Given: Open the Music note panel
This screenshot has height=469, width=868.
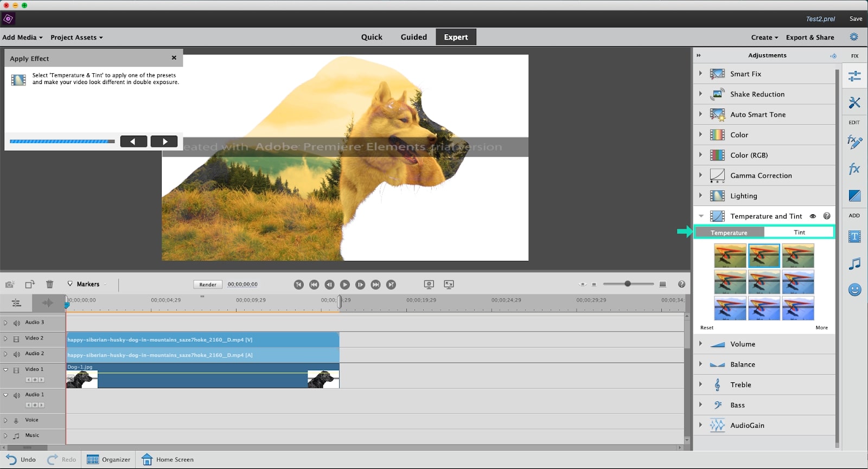Looking at the screenshot, I should pyautogui.click(x=854, y=264).
